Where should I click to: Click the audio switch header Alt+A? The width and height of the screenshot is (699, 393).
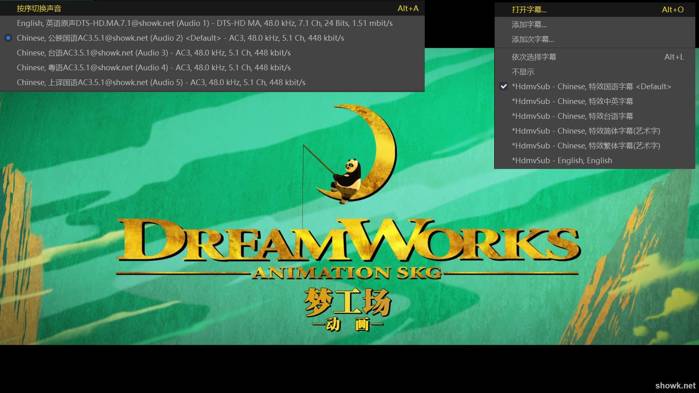click(212, 8)
